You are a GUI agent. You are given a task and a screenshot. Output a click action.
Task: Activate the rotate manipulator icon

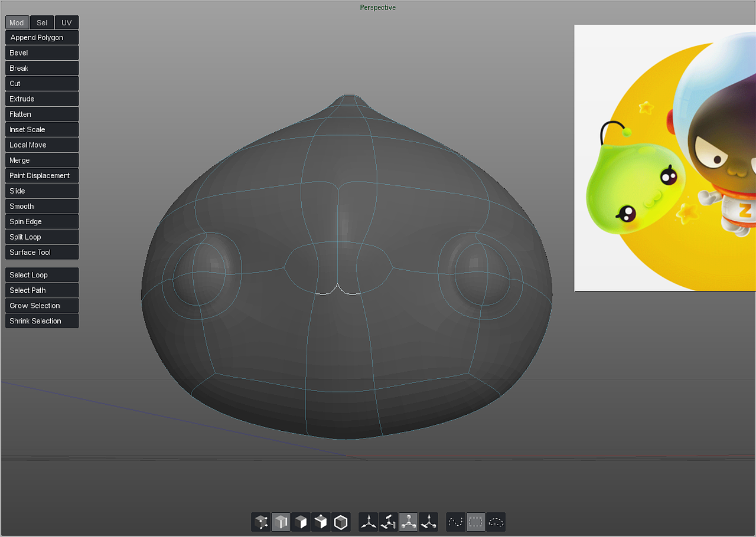(389, 522)
